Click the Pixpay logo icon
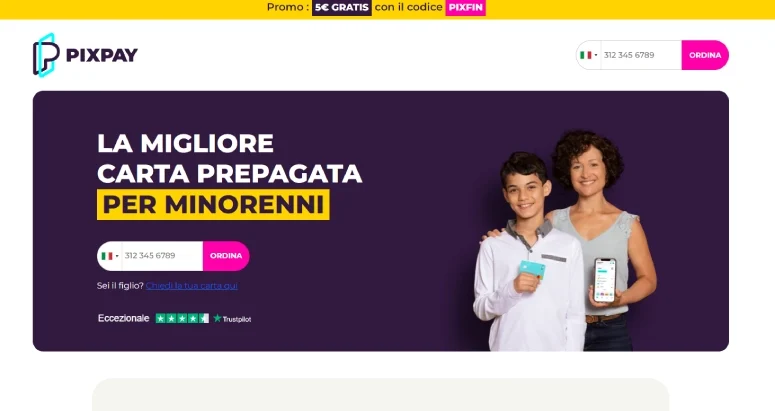 click(x=46, y=55)
